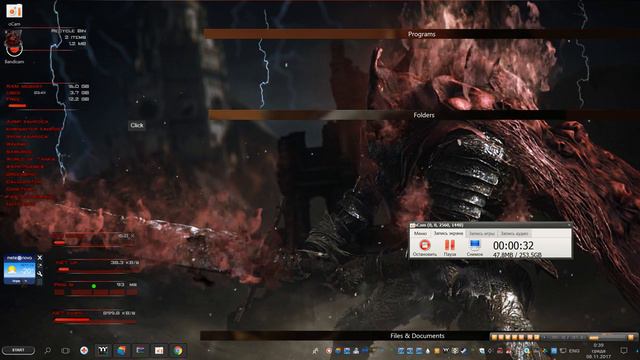Screen dimensions: 640x360
Task: Launch Google Chrome from the taskbar
Action: click(x=178, y=350)
